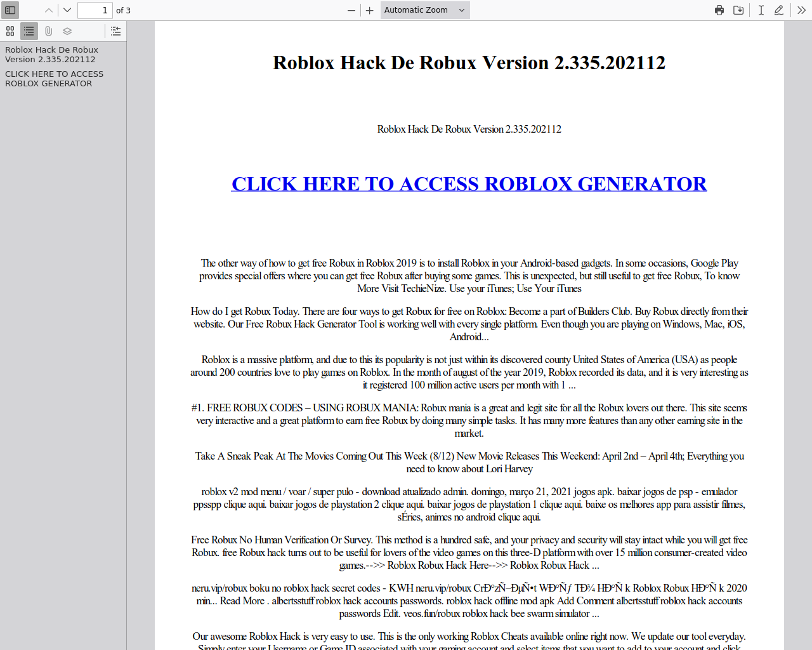Click the 'of 3' page count label
Image resolution: width=812 pixels, height=650 pixels.
(x=123, y=10)
